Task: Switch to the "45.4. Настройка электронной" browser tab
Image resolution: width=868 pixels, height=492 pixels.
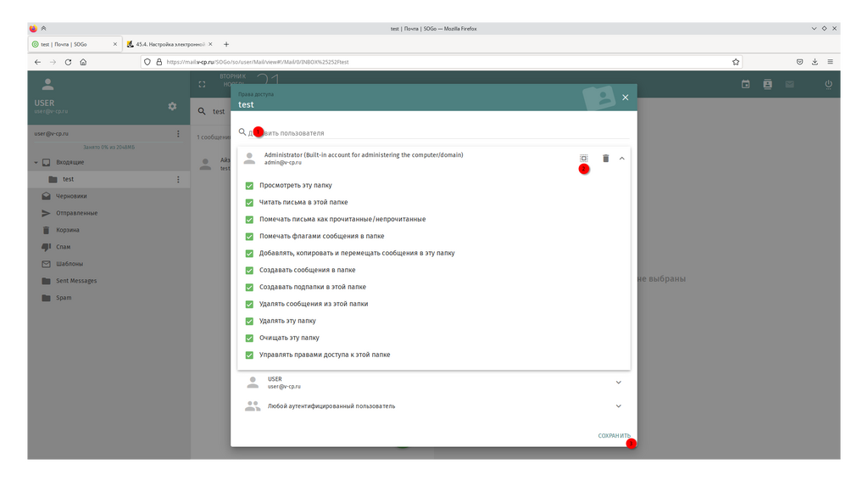Action: 168,44
